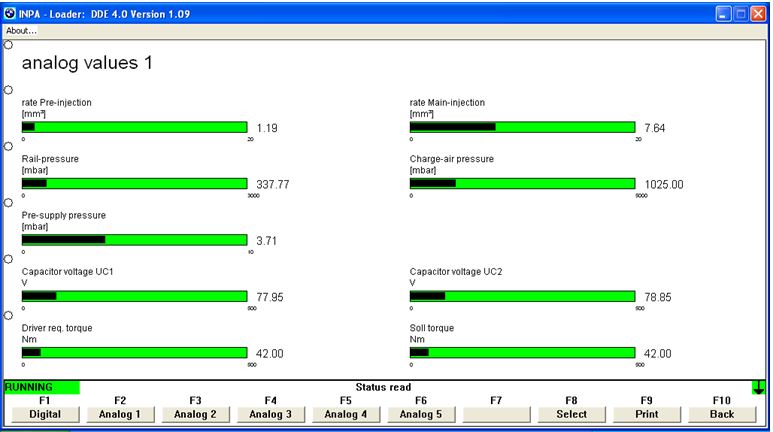Switch to Analog 1 values page

[x=120, y=414]
